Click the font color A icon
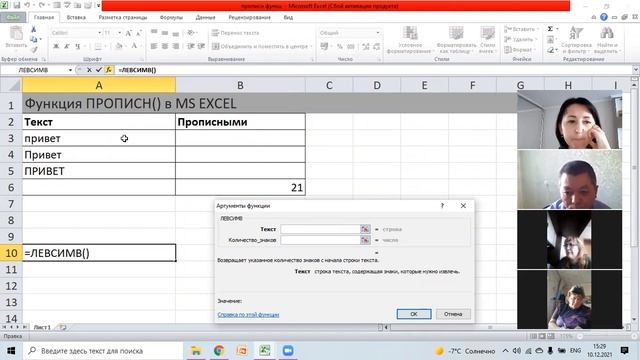The width and height of the screenshot is (640, 360). [x=133, y=46]
